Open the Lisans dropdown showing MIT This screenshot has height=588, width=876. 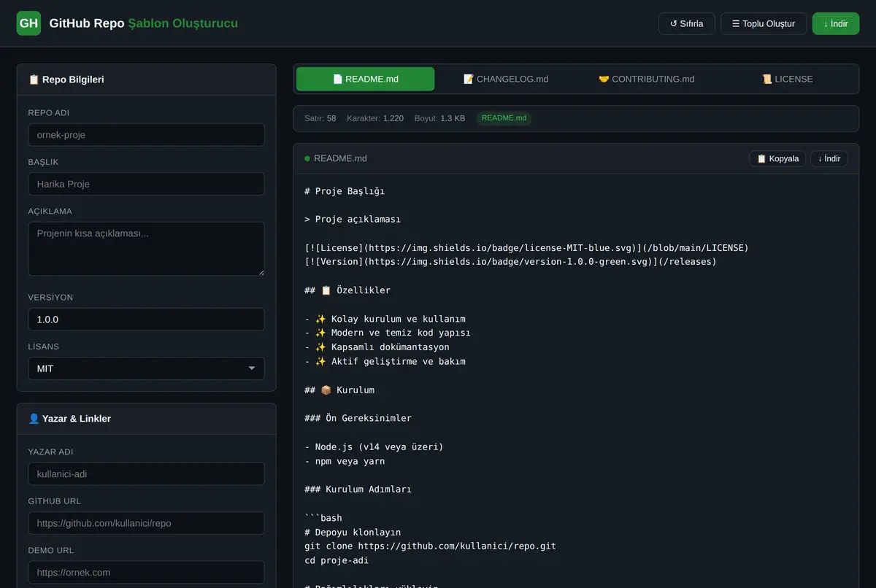pyautogui.click(x=146, y=368)
